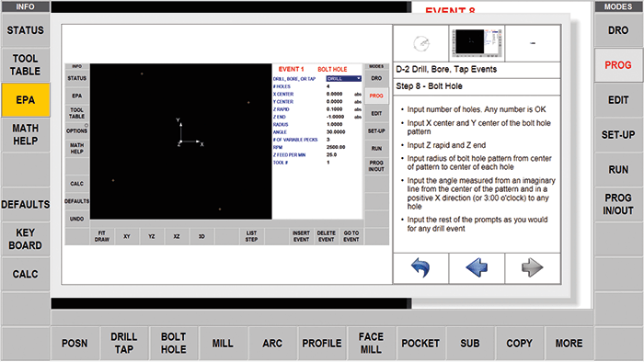
Task: Show MORE event softkeys
Action: [569, 343]
